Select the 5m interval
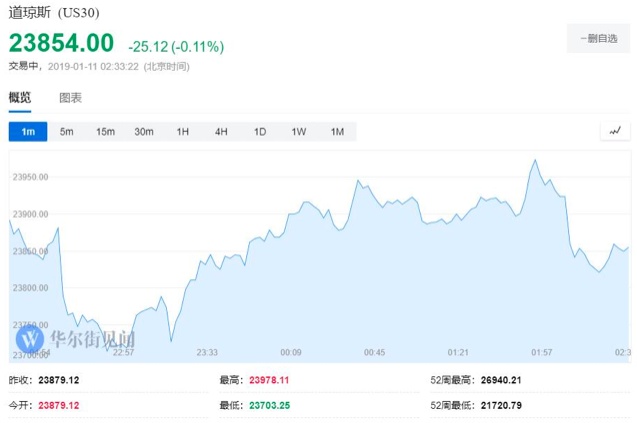Screen dimensions: 637x423 (67, 132)
